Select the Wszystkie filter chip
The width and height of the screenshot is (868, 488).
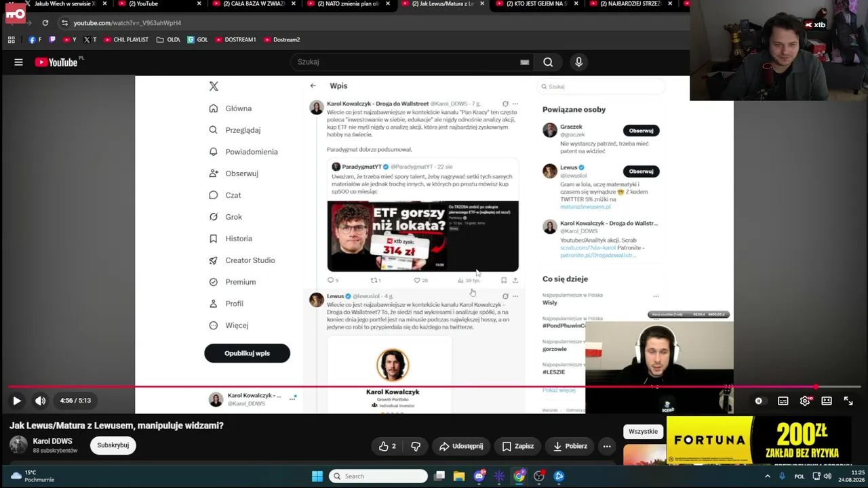pos(643,432)
